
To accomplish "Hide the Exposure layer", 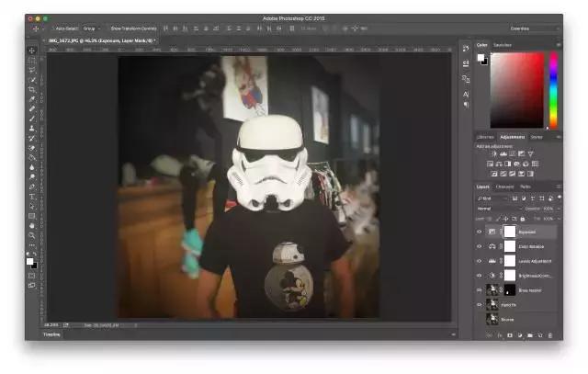I will [479, 232].
